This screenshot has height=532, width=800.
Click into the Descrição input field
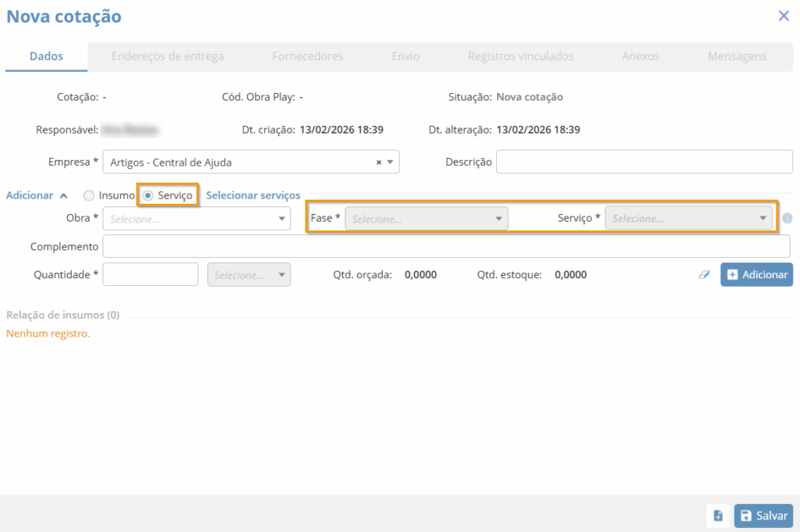point(644,162)
